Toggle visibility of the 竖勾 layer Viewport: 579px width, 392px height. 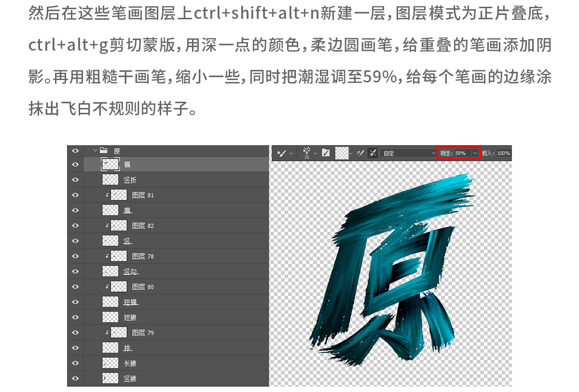pos(75,271)
